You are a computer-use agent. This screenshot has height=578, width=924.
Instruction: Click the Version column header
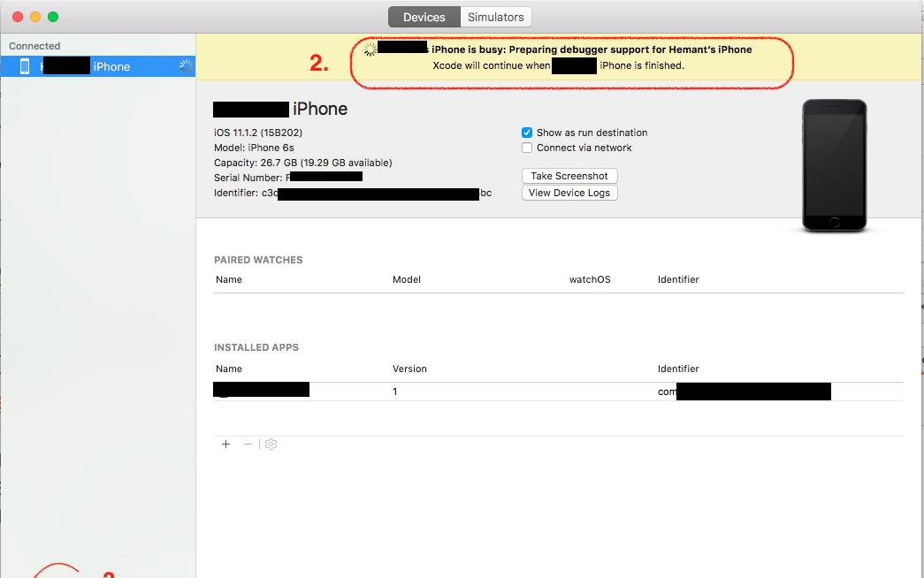pyautogui.click(x=409, y=369)
